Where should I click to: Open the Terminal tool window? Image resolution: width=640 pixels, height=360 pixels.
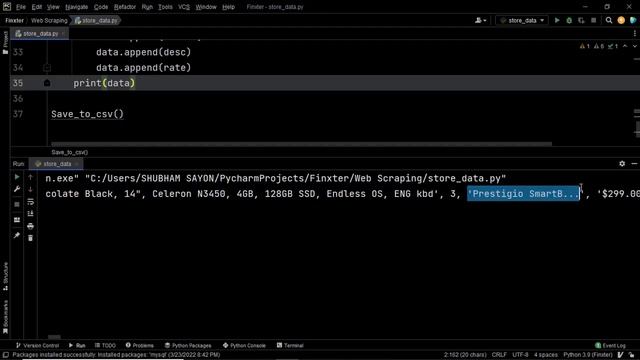tap(290, 345)
